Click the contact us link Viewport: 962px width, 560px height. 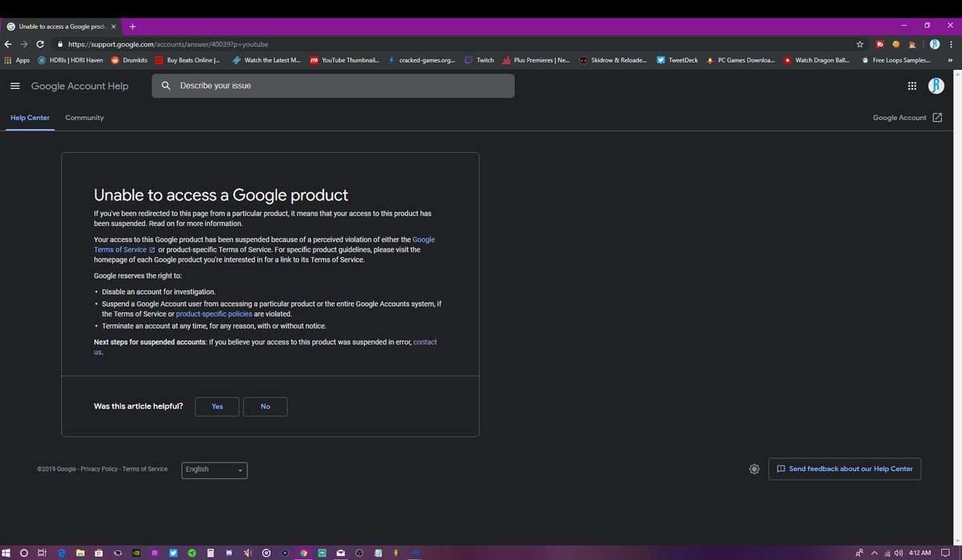click(425, 342)
